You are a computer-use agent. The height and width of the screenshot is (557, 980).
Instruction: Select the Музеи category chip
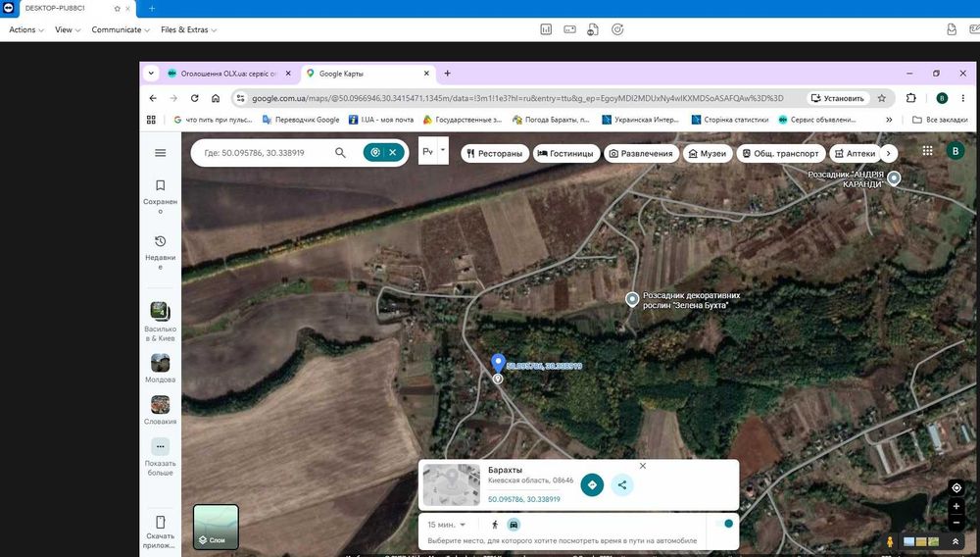[708, 153]
